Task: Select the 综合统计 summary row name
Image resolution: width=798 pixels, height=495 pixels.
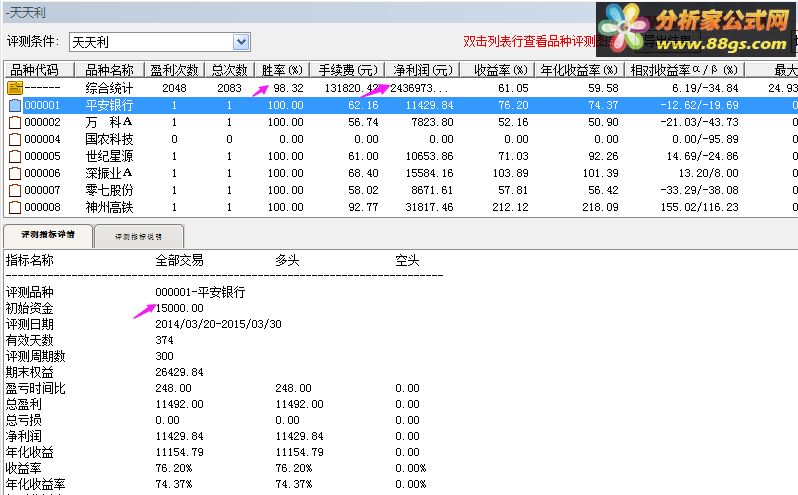Action: pos(109,88)
